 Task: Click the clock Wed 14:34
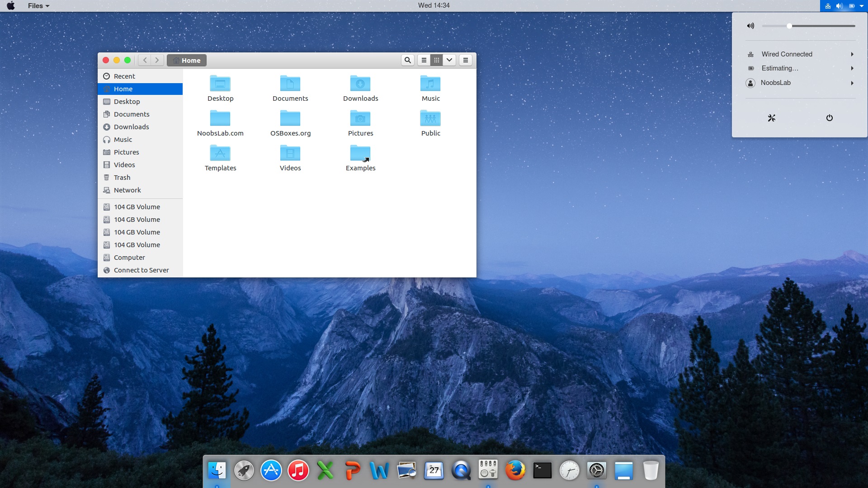pos(434,5)
